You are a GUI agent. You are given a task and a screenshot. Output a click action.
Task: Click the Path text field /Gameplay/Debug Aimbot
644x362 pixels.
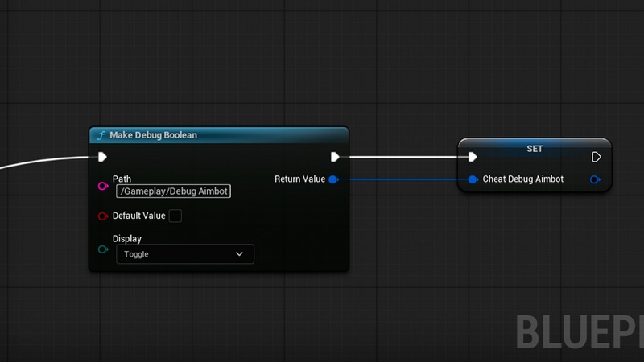pos(174,191)
